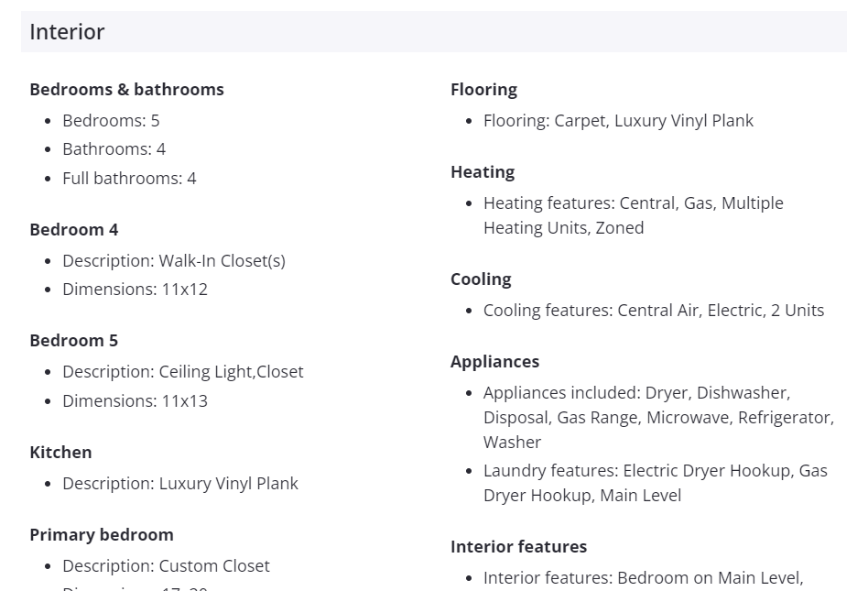Click the Full bathrooms: 4 entry
Screen dimensions: 868x591
click(129, 178)
